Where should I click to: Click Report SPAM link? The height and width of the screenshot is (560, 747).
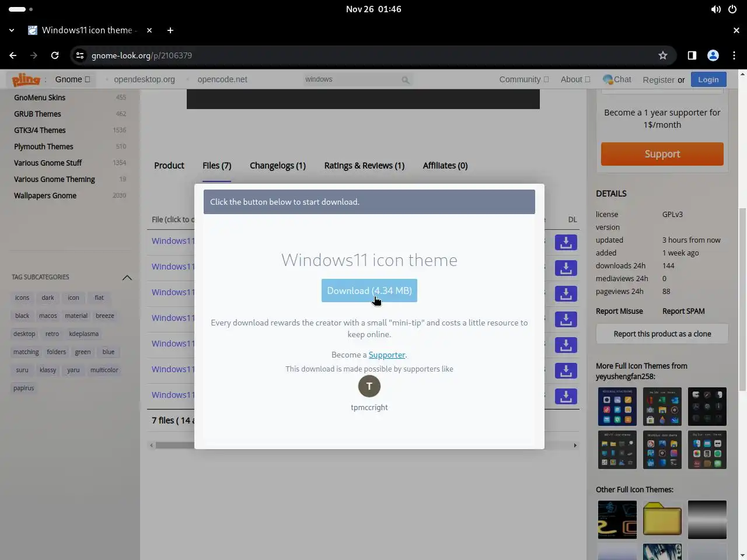click(x=683, y=311)
